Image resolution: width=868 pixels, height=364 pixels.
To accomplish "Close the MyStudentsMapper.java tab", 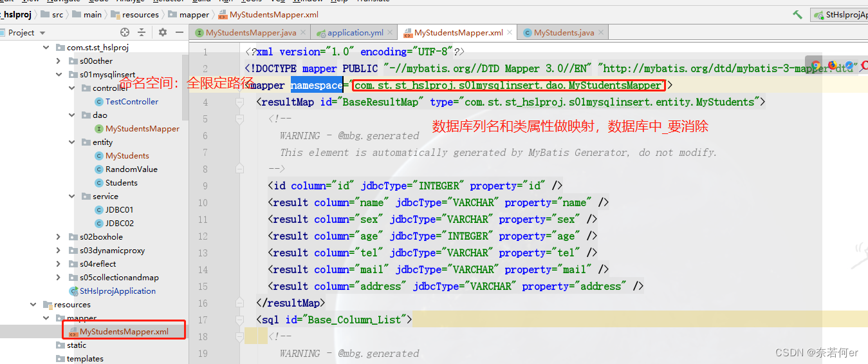I will (304, 32).
